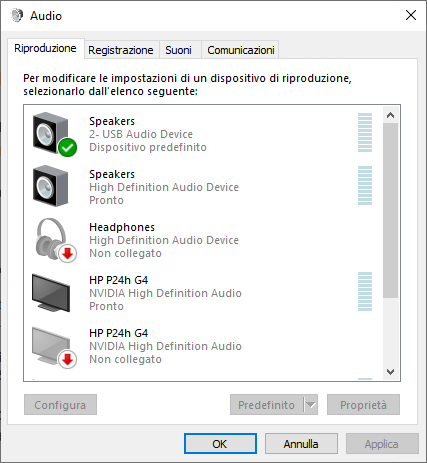
Task: Open the Registrazione tab
Action: tap(121, 50)
